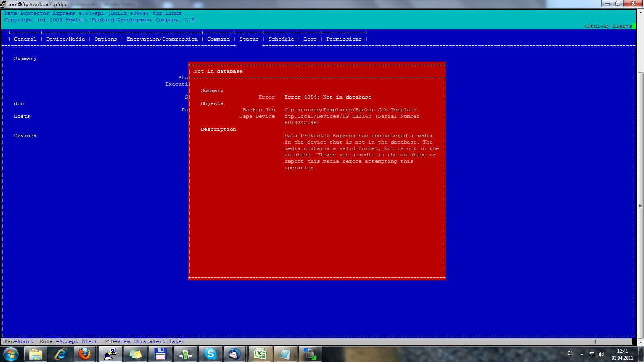Open the PuTTY window system menu icon

(4, 4)
